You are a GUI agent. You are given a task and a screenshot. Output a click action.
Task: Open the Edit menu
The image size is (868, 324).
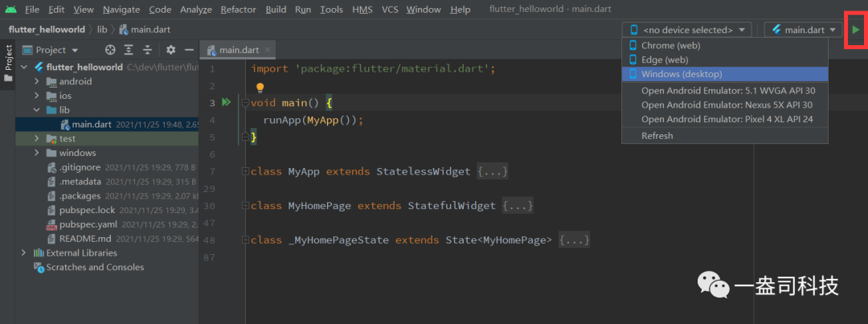(x=56, y=10)
